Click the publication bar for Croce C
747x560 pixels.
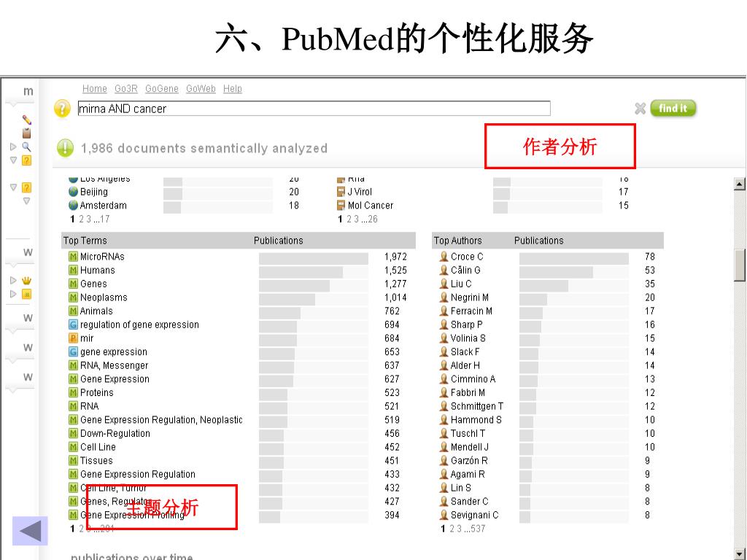click(574, 259)
